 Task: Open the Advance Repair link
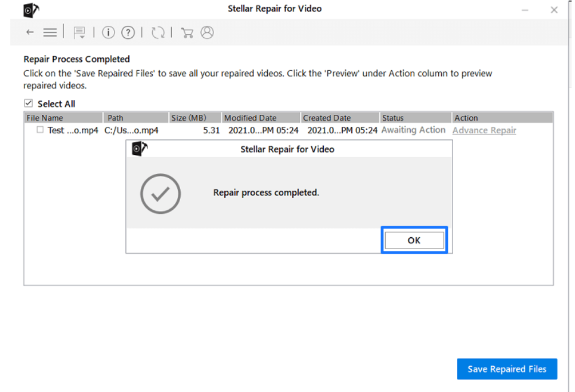tap(484, 130)
